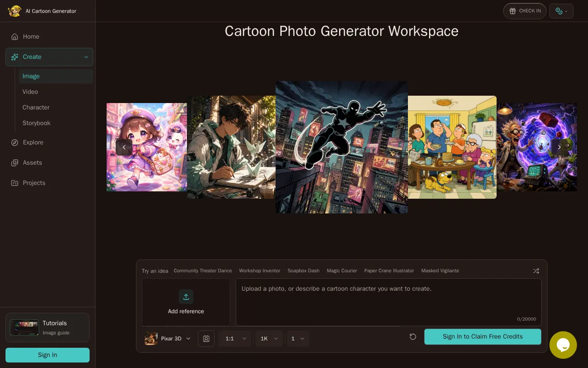
Task: Open the Video submenu item
Action: 56,92
